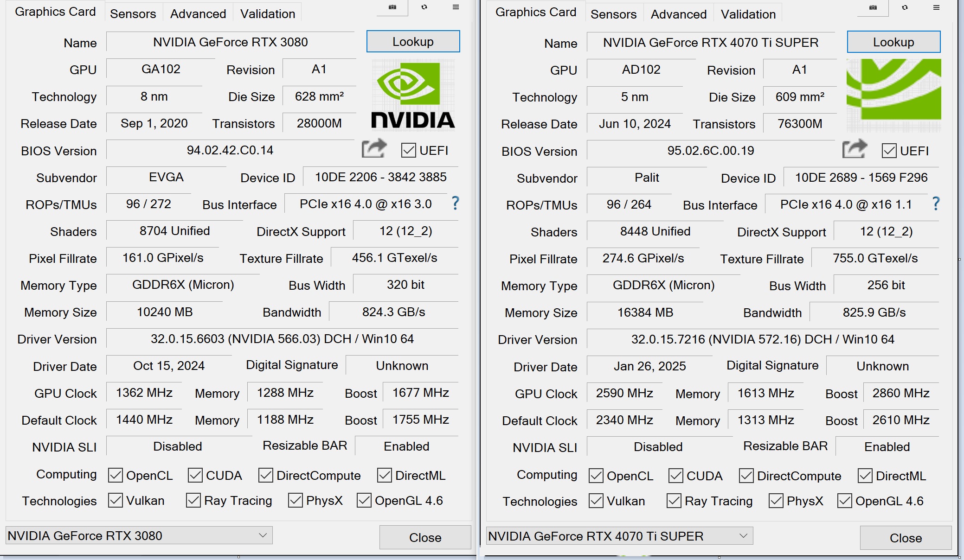Open hamburger menu in RTX 3080 window
The image size is (964, 560).
click(456, 7)
